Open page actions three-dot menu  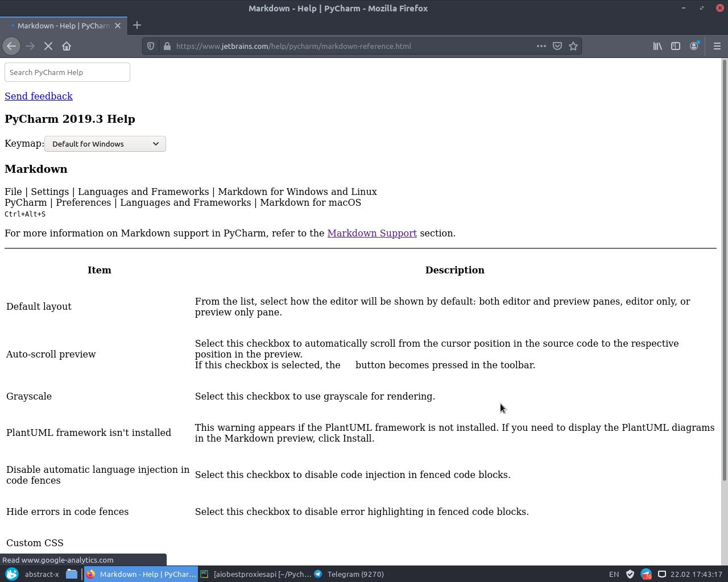tap(541, 46)
